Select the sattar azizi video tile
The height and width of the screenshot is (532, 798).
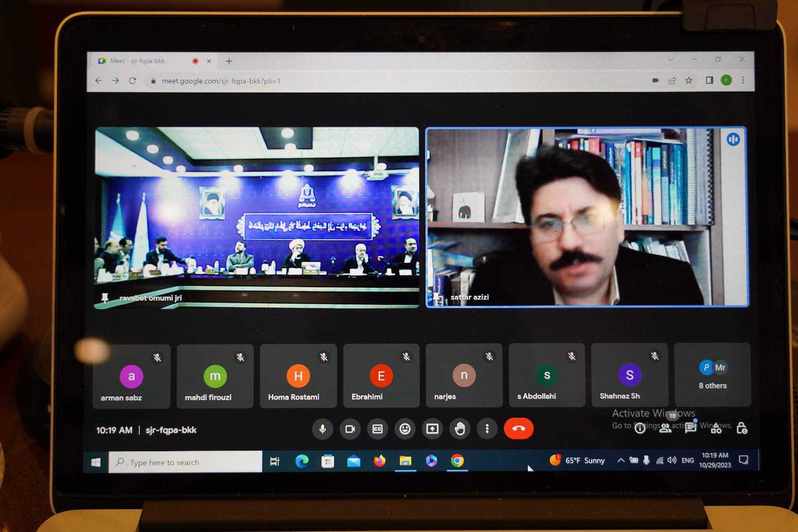coord(587,217)
